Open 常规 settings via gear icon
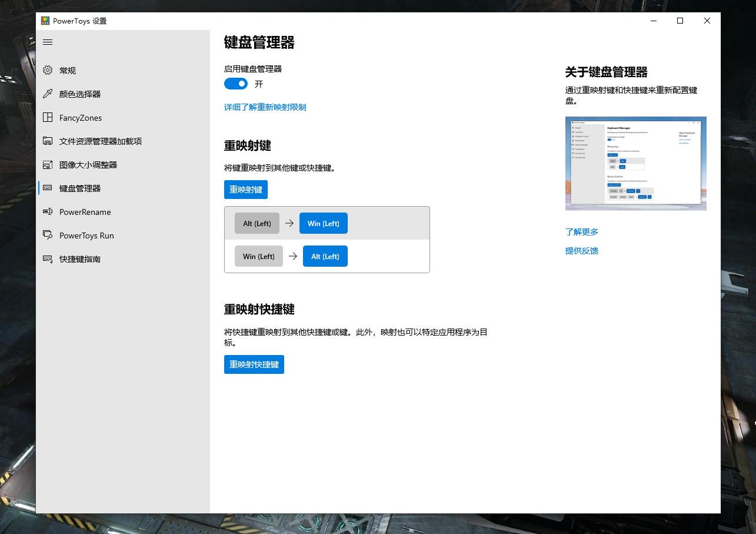756x534 pixels. 48,71
